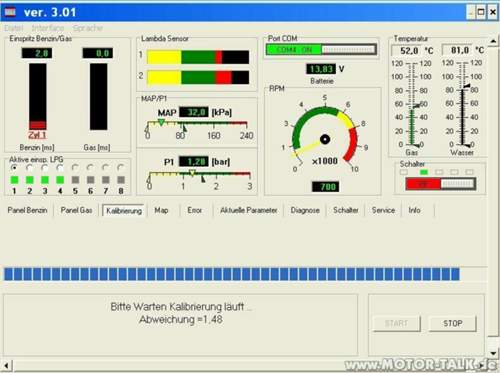Image resolution: width=500 pixels, height=373 pixels.
Task: Toggle the red Schalter switch bar
Action: (x=440, y=184)
